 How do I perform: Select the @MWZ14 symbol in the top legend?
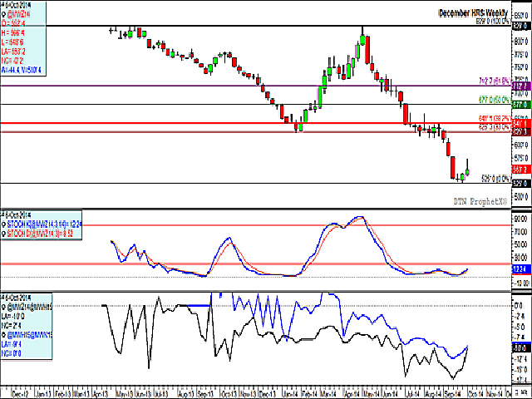[18, 14]
